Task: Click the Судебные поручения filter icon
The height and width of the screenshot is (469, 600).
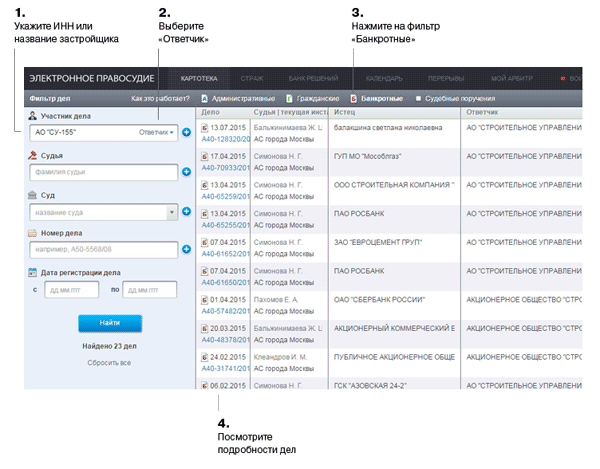Action: 418,99
